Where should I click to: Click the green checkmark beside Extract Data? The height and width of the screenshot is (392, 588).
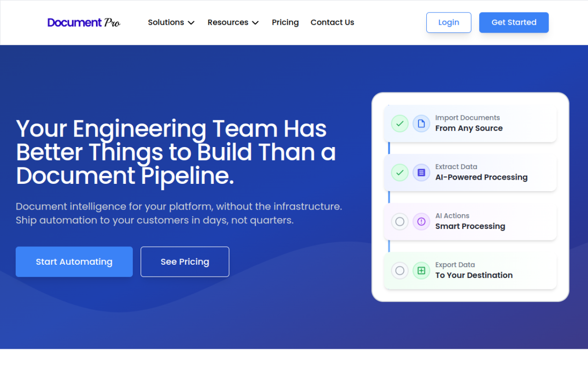point(400,173)
